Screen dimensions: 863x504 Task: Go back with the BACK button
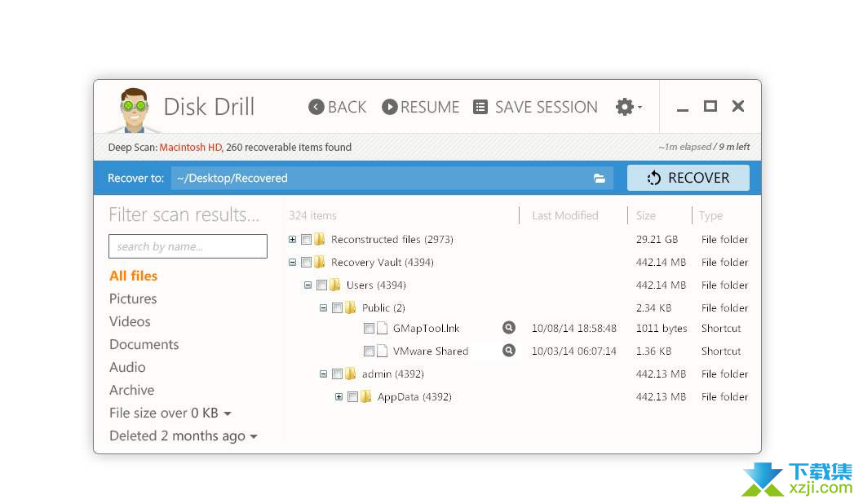coord(338,107)
